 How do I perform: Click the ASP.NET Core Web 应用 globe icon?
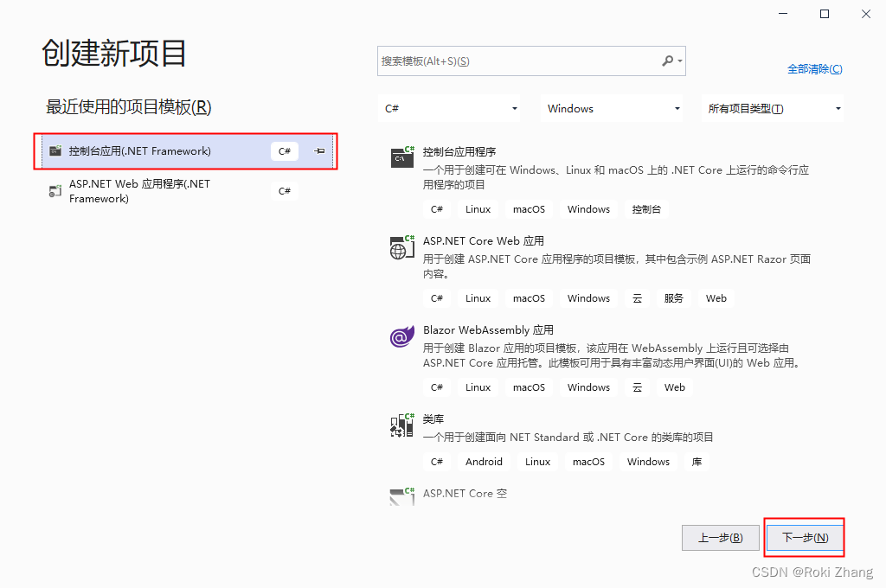[402, 247]
